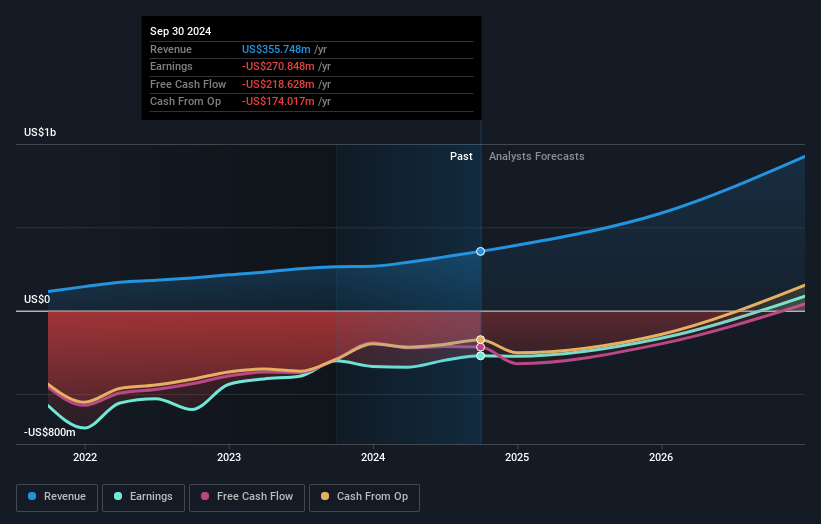Click the -US$174.017m cash from op value
This screenshot has height=524, width=821.
(278, 102)
